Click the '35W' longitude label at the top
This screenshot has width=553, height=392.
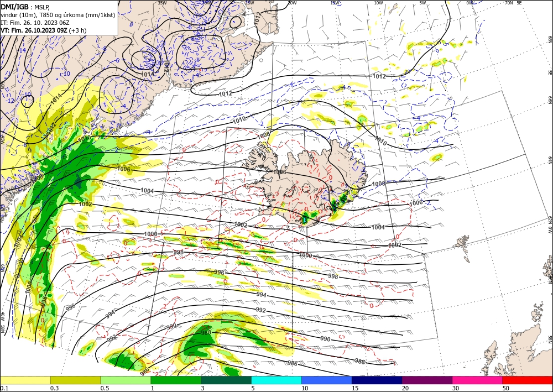(162, 3)
